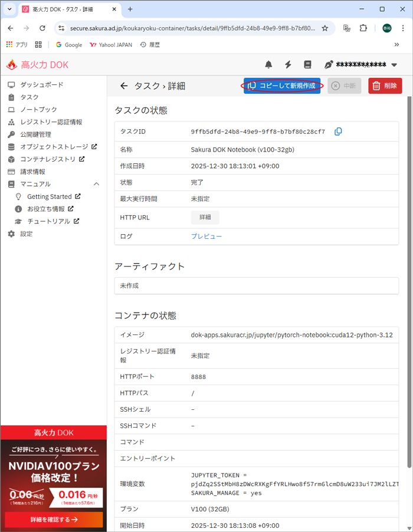
Task: Click the browser address bar URL
Action: tap(192, 28)
